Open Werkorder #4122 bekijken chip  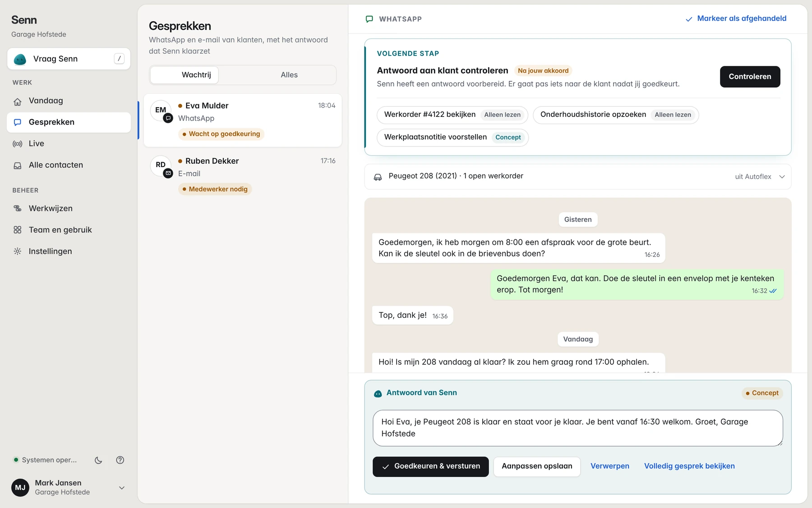coord(452,115)
